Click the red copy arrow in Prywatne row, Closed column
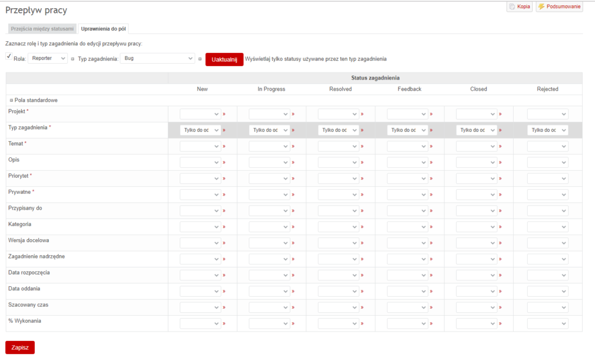This screenshot has width=595, height=364. [x=500, y=194]
